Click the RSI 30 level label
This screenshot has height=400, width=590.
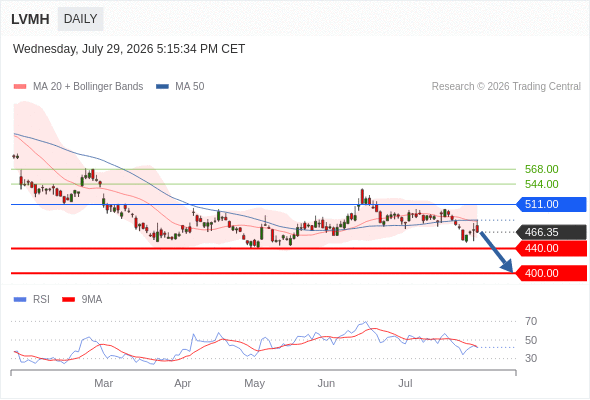tap(531, 358)
